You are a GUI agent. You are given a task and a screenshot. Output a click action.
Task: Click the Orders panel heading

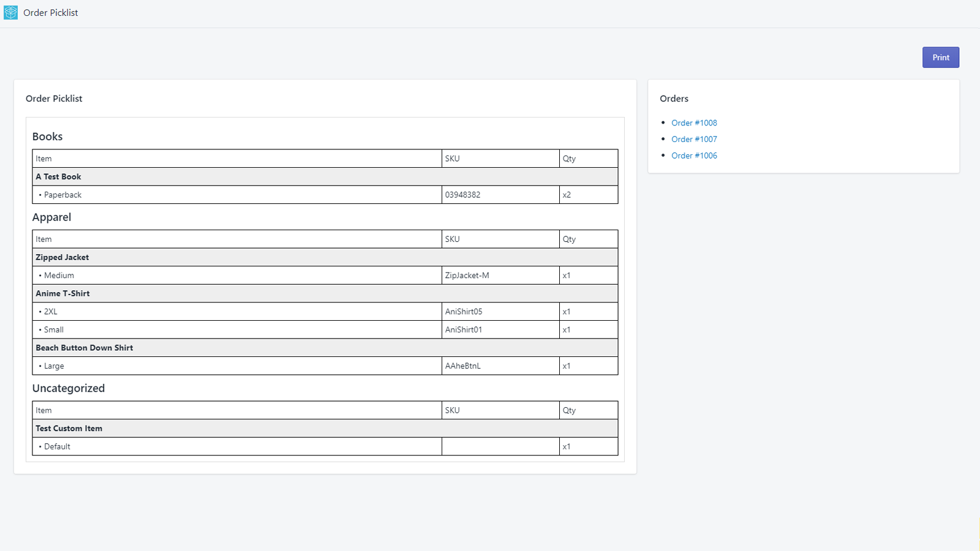point(674,99)
